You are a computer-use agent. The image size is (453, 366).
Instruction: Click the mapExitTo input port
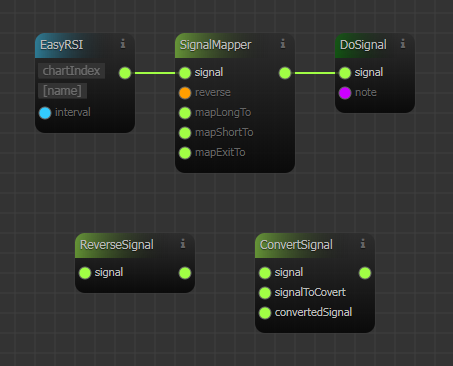click(x=185, y=153)
